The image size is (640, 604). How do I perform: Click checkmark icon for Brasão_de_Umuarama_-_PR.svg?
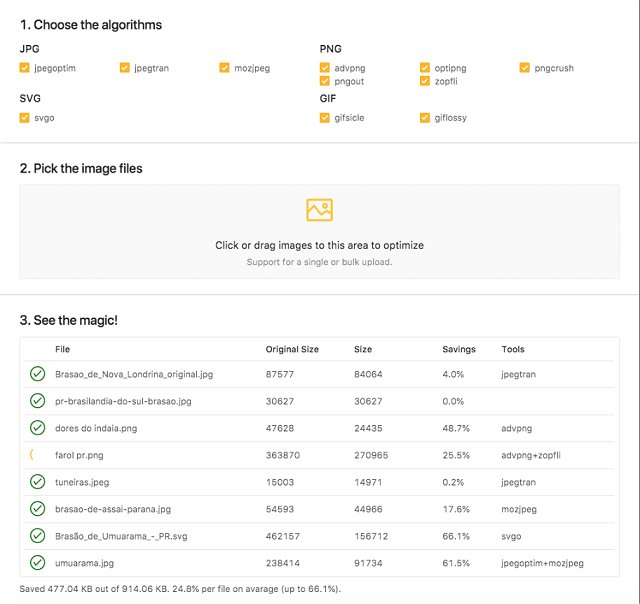point(37,536)
